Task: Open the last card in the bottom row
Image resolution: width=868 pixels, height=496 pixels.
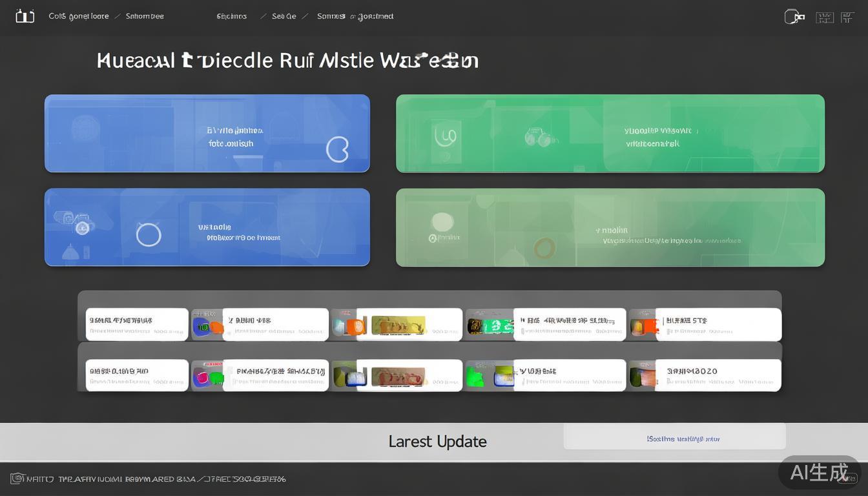Action: (x=717, y=375)
